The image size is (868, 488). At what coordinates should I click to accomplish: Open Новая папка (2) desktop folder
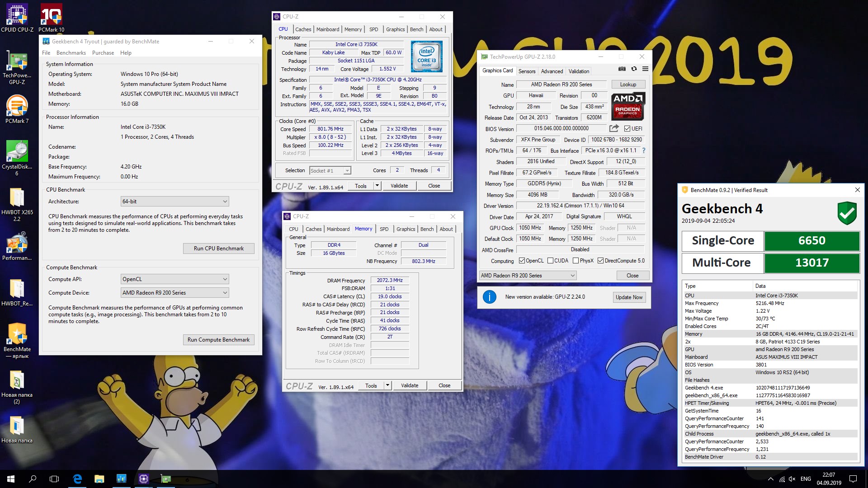coord(17,387)
